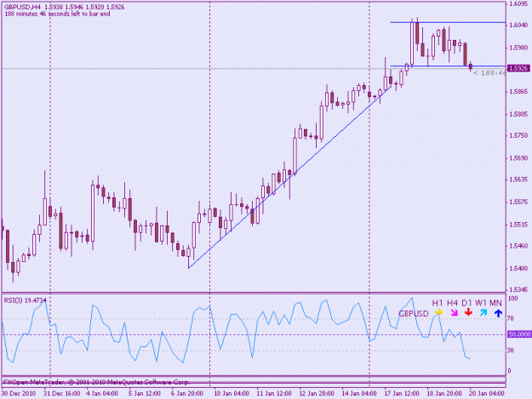Viewport: 532px width, 399px height.
Task: Click the 1.5750 price scale label
Action: point(518,135)
